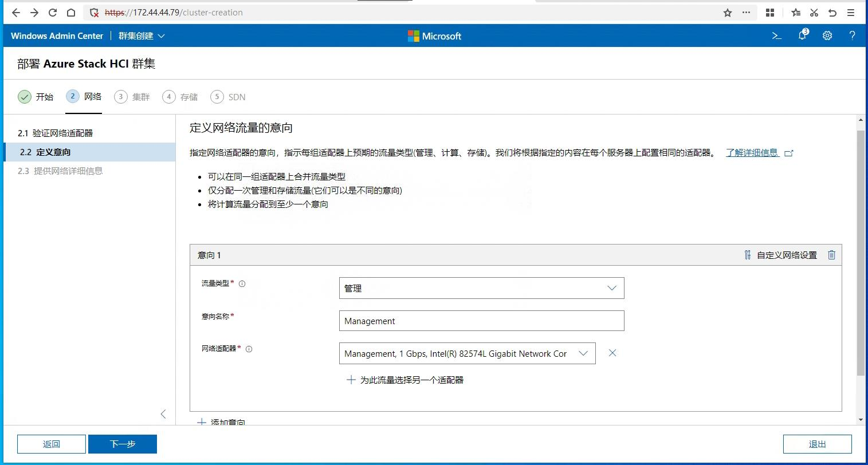View the insecure connection shield warning icon
Screen dimensions: 868x465
(x=95, y=13)
